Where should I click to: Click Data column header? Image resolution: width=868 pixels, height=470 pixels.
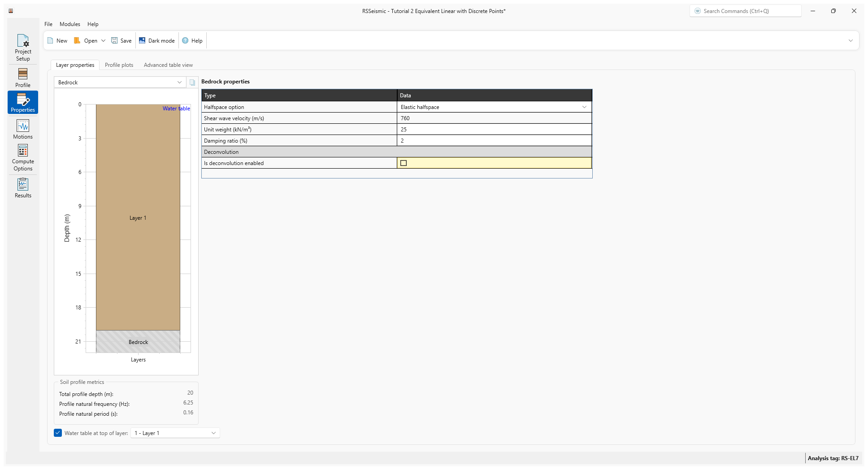coord(495,96)
